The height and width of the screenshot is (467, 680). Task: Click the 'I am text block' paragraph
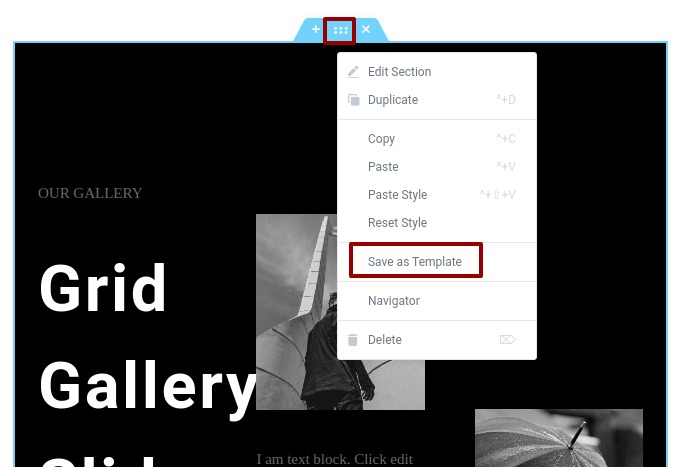(334, 460)
